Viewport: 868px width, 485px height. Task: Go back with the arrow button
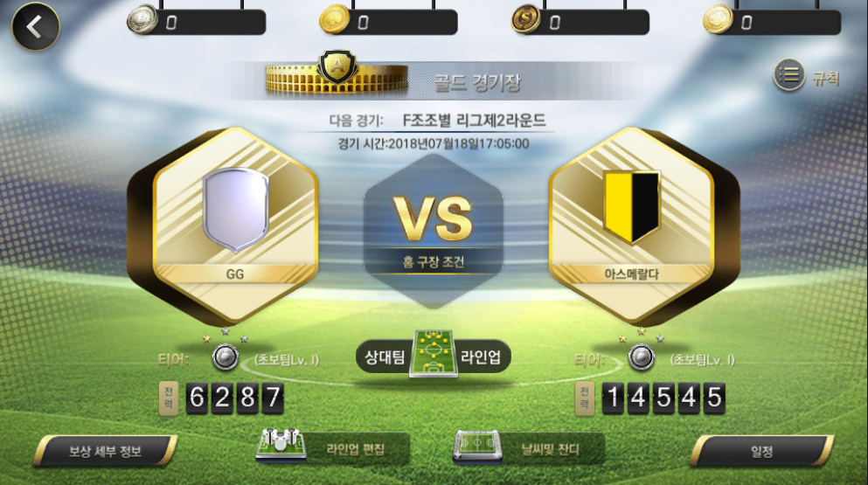point(36,26)
